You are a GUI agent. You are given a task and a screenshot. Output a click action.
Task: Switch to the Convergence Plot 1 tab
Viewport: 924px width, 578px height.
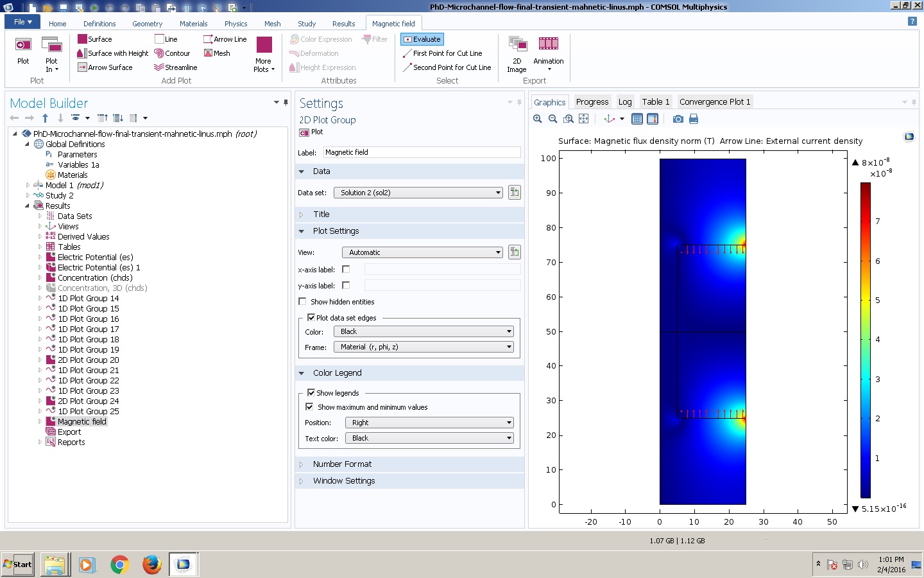click(714, 101)
